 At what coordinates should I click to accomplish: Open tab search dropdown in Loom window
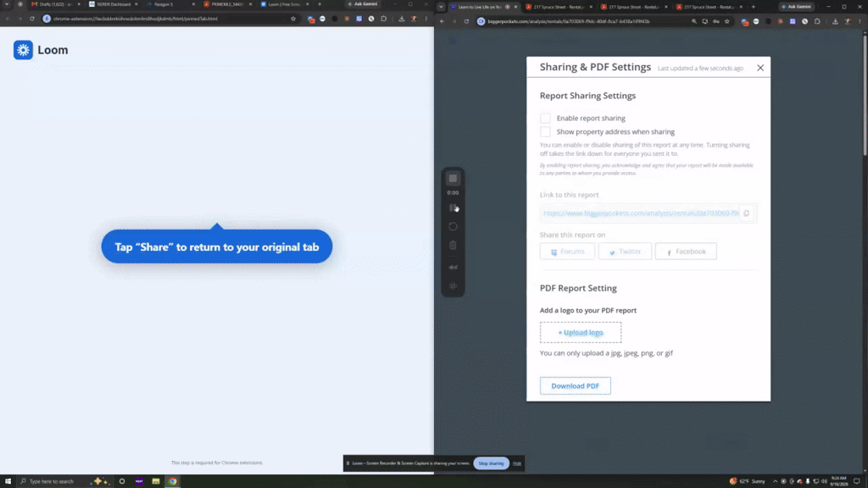pyautogui.click(x=7, y=4)
